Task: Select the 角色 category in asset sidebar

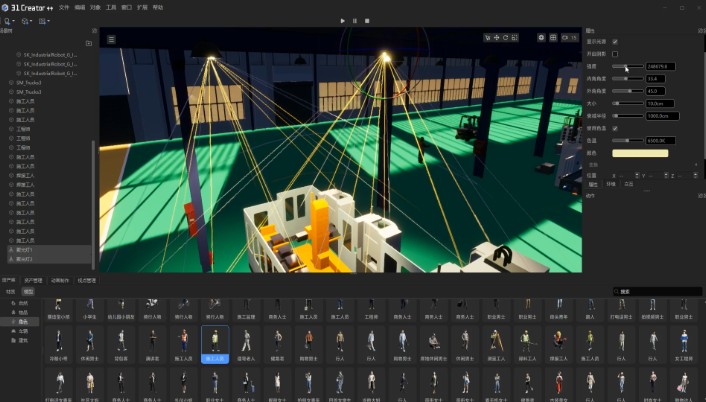Action: click(22, 323)
